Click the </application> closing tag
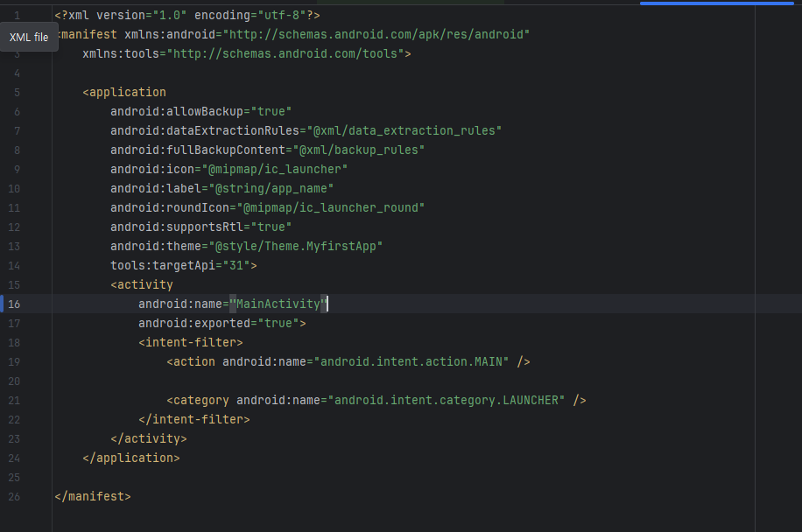Image resolution: width=802 pixels, height=532 pixels. coord(131,458)
